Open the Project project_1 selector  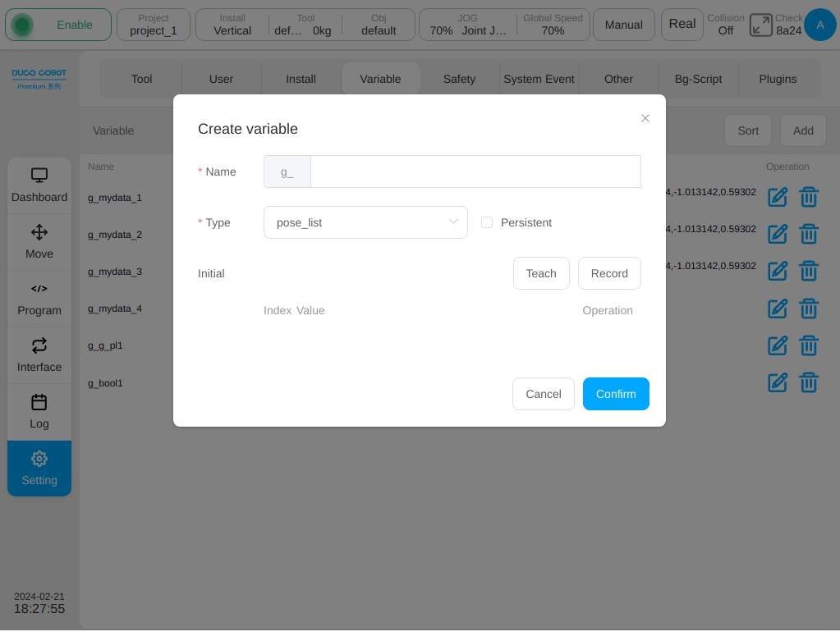154,25
